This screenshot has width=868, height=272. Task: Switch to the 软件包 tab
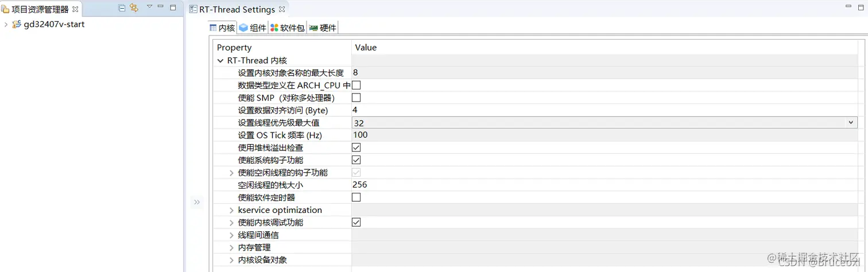tap(288, 28)
